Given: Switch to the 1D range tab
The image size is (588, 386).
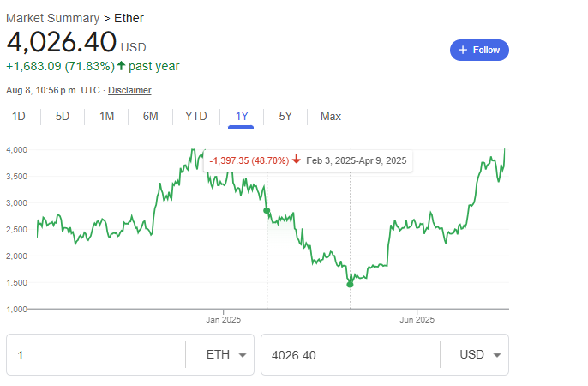Looking at the screenshot, I should [x=19, y=117].
